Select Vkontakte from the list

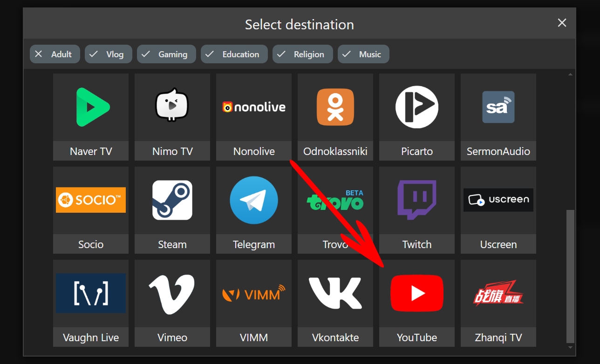point(335,303)
